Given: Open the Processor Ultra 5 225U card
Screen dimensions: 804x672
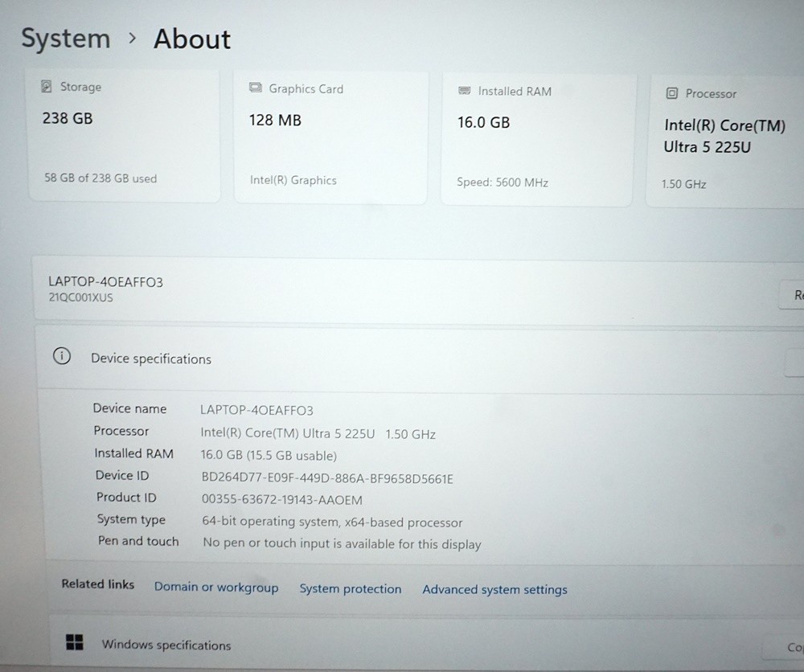Looking at the screenshot, I should click(725, 142).
